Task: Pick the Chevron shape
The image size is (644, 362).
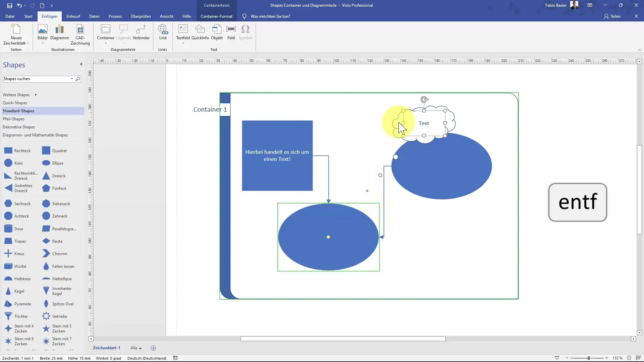Action: click(x=55, y=254)
